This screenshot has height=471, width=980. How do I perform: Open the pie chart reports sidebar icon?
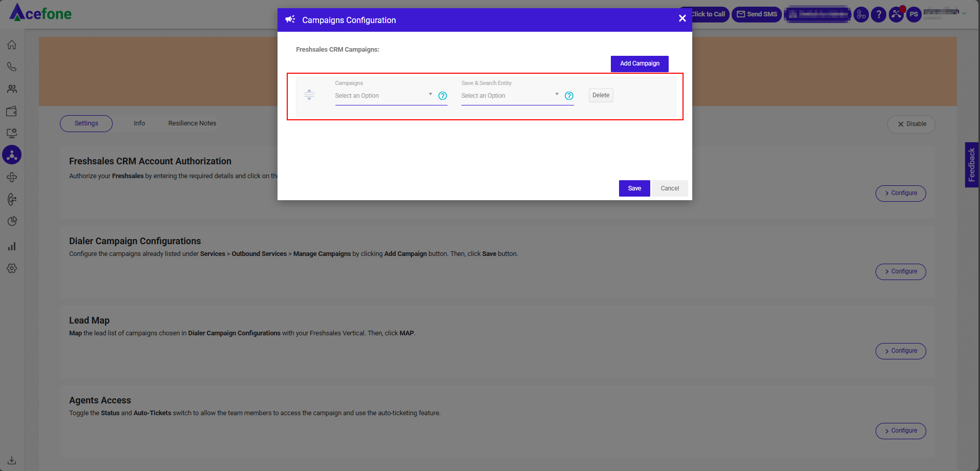pyautogui.click(x=12, y=221)
